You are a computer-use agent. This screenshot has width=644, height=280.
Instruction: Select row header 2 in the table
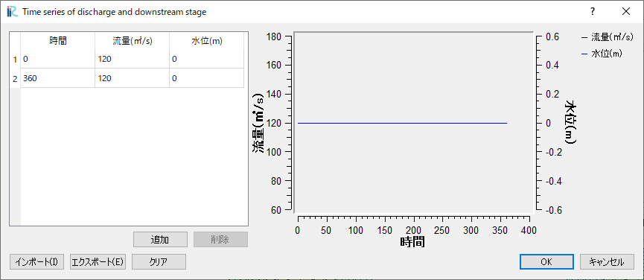15,78
